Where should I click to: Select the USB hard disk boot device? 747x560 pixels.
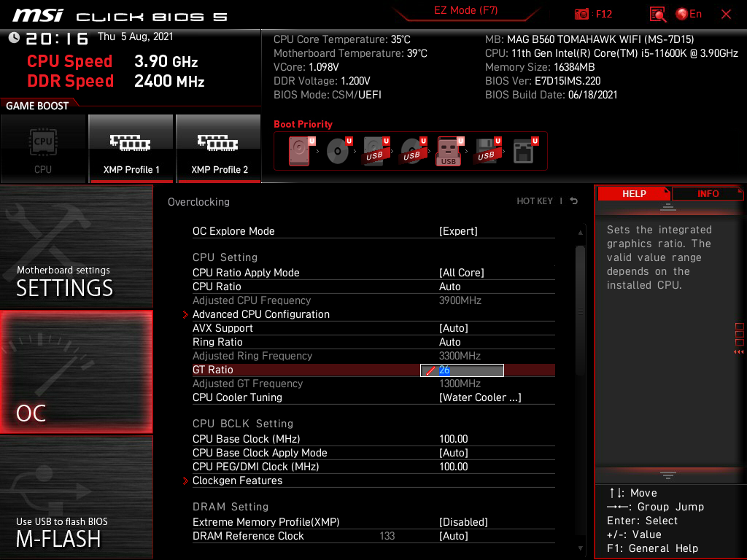click(x=376, y=150)
